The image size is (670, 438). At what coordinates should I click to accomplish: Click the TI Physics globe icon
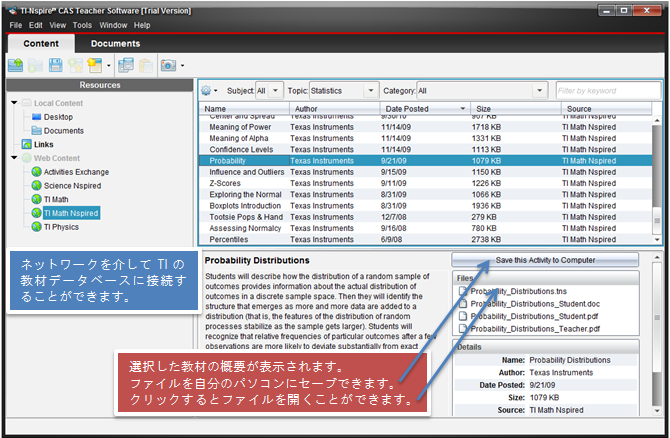[37, 227]
